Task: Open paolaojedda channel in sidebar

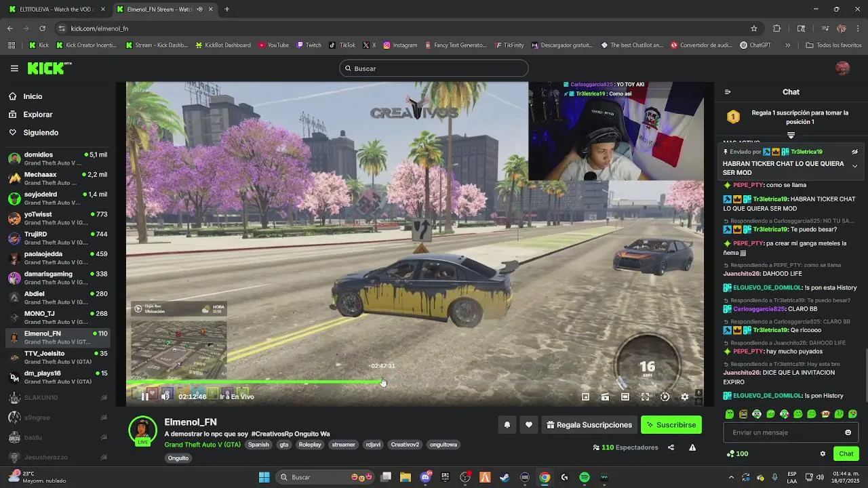Action: (x=57, y=258)
